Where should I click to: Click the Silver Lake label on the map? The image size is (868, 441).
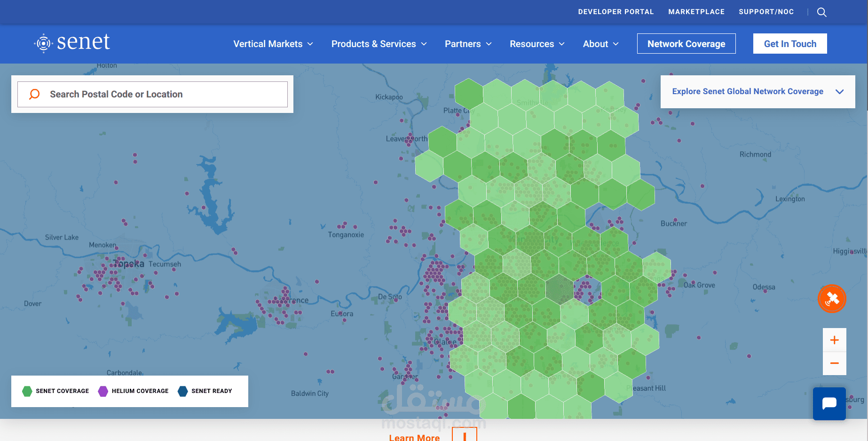pyautogui.click(x=62, y=237)
